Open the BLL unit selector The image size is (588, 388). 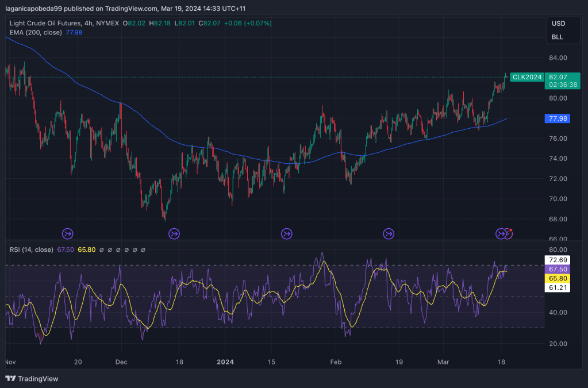[558, 37]
